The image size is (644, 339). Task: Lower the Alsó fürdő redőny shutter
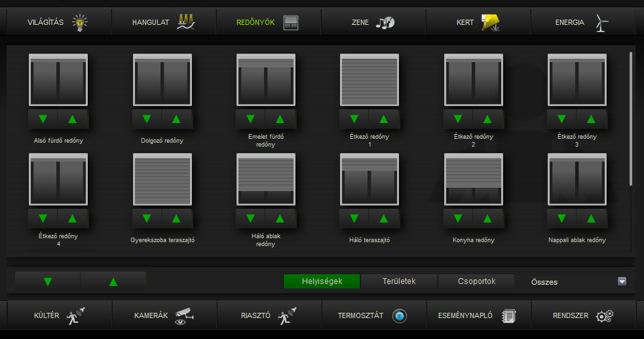click(x=43, y=119)
